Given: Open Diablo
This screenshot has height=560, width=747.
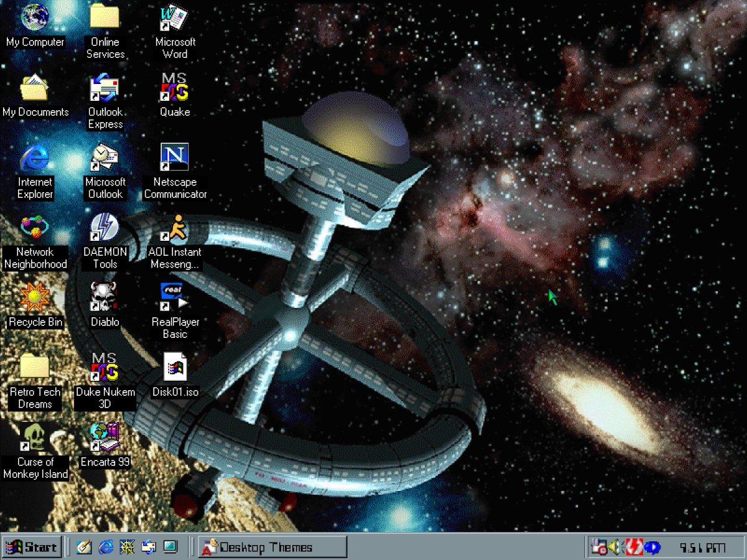Looking at the screenshot, I should (103, 299).
